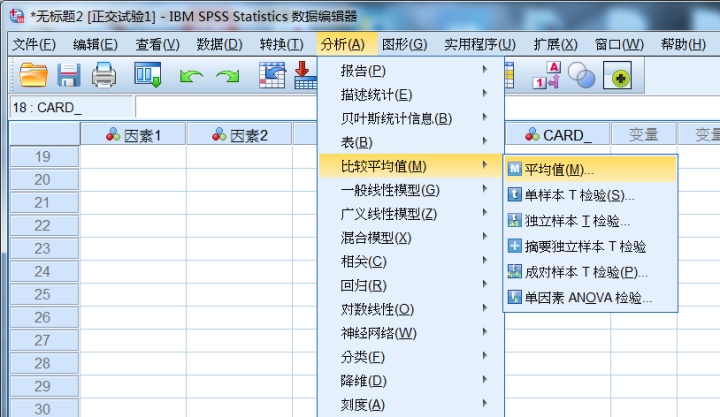Open the 帮助(H) menu

[x=683, y=45]
